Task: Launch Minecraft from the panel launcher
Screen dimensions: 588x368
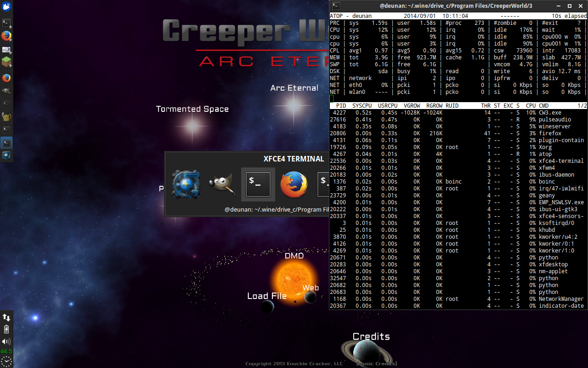Action: coord(6,61)
